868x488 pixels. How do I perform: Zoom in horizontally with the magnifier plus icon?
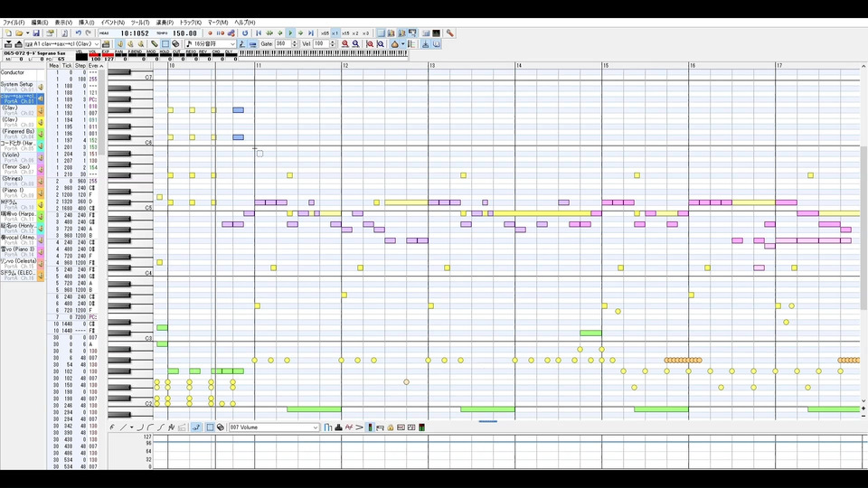pyautogui.click(x=344, y=43)
